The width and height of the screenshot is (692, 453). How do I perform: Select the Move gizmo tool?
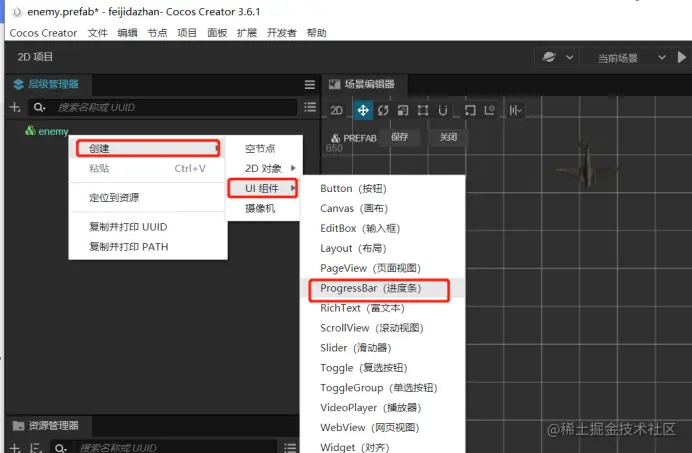pos(363,110)
